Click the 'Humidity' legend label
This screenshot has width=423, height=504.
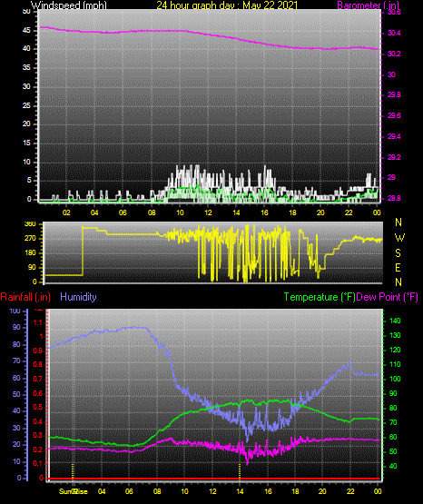78,297
